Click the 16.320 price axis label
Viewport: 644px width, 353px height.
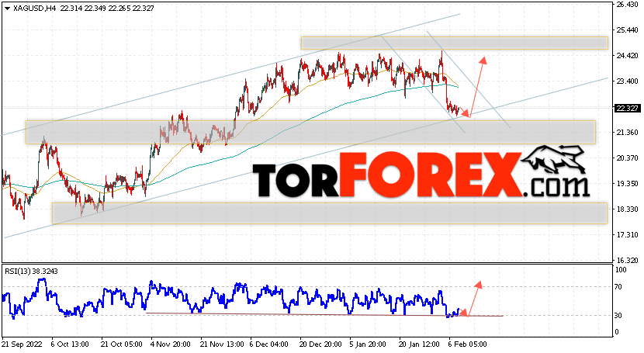click(627, 261)
